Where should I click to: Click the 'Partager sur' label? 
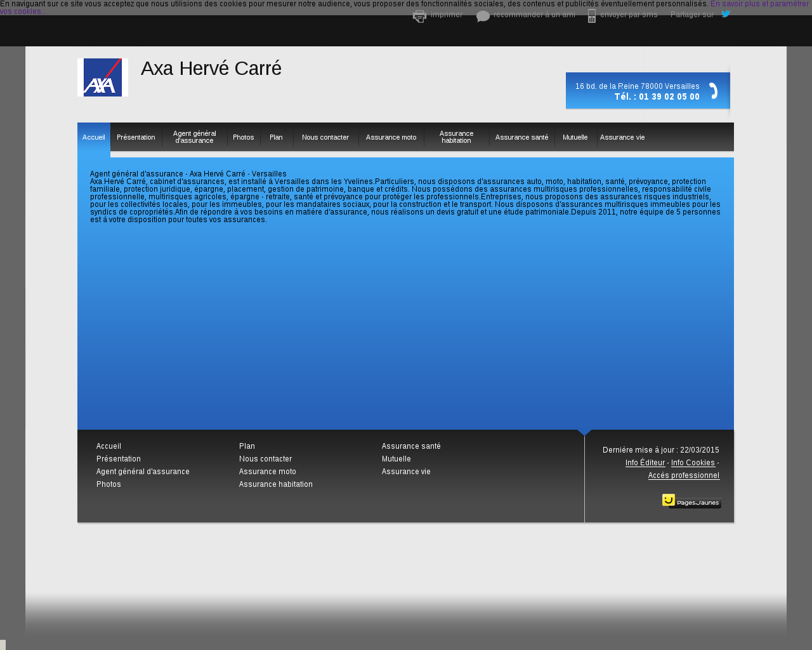692,15
